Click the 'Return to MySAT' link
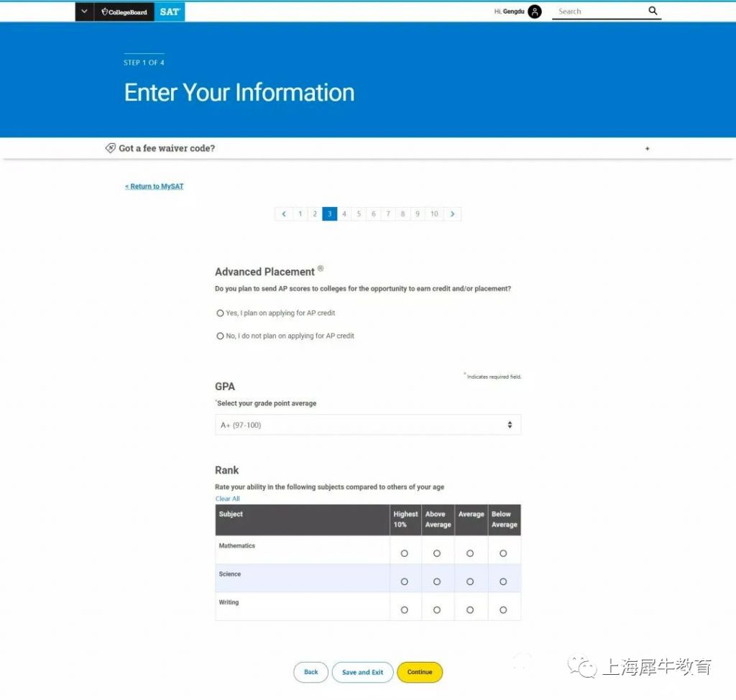Viewport: 736px width, 700px height. pos(154,185)
